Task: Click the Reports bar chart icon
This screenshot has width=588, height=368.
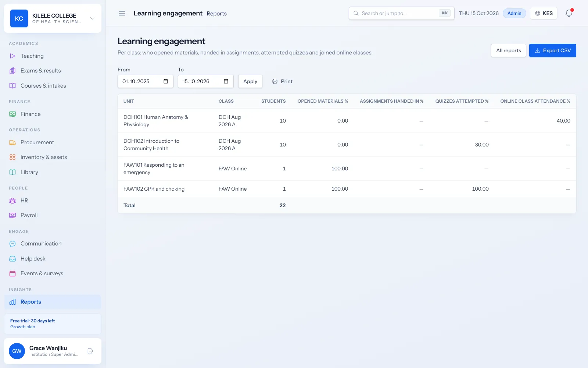Action: 12,302
